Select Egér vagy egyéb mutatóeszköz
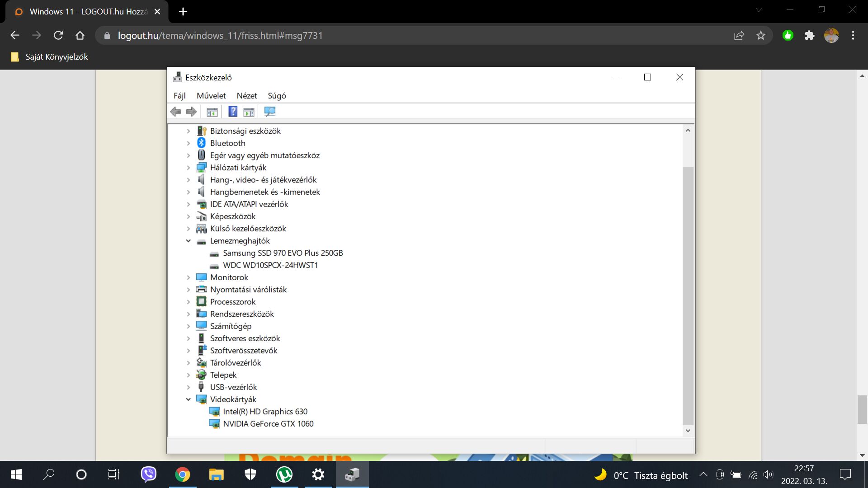Image resolution: width=868 pixels, height=488 pixels. pyautogui.click(x=264, y=155)
